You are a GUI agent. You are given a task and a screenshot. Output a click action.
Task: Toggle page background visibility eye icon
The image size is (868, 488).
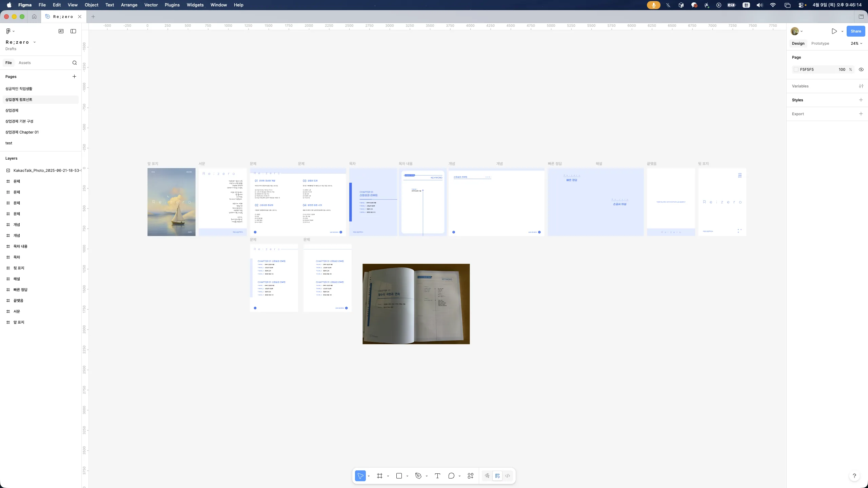click(861, 69)
